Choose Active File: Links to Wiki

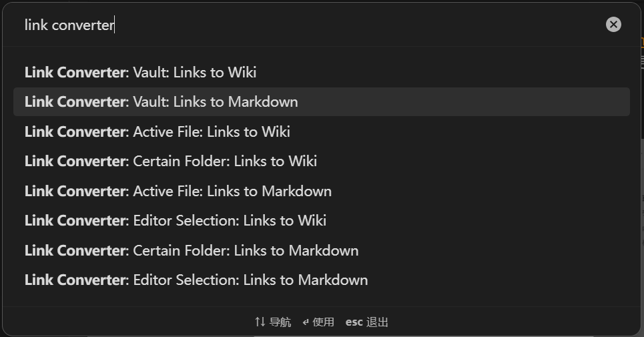(x=157, y=131)
